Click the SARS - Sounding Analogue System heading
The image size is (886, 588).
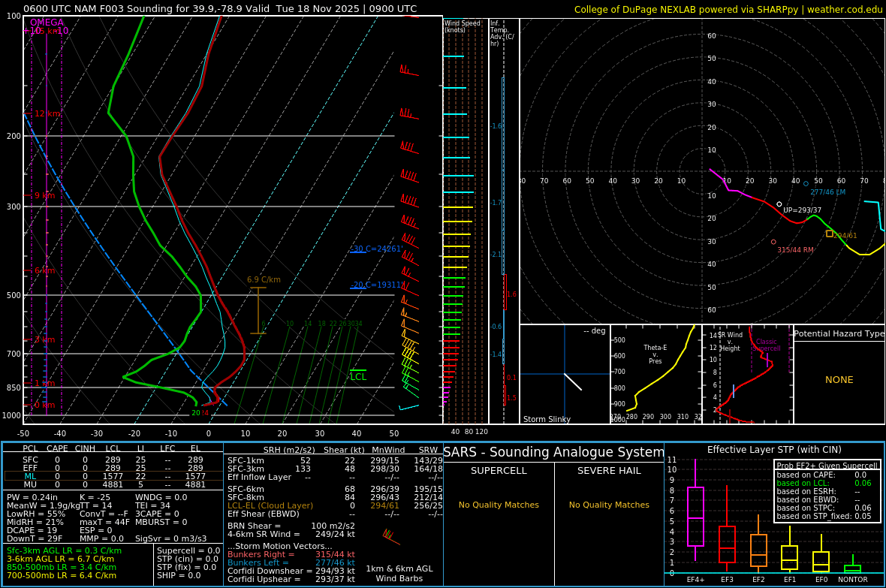(554, 452)
